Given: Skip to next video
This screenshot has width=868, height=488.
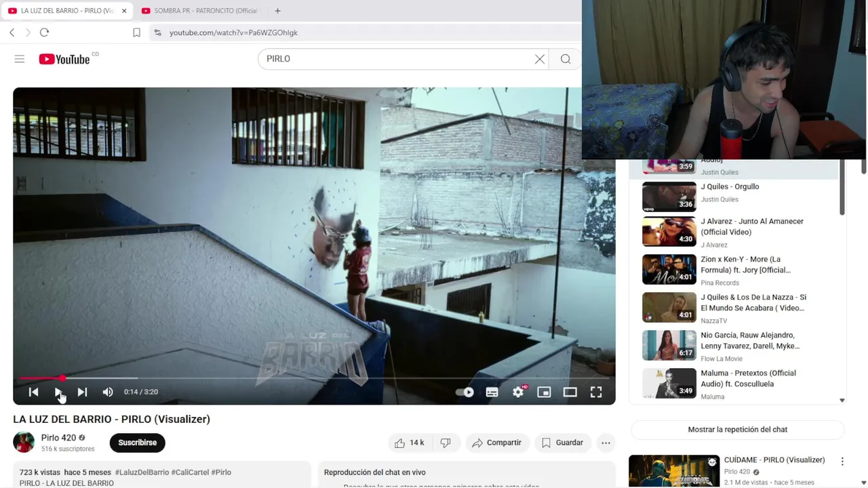Looking at the screenshot, I should (x=82, y=392).
